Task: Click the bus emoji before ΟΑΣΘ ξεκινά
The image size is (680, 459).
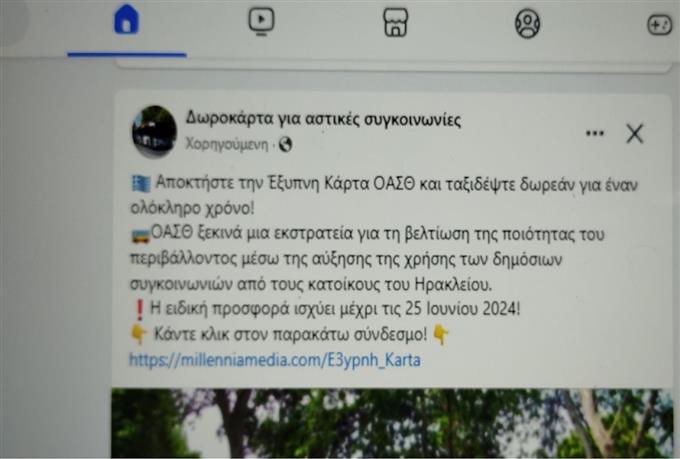Action: pos(141,236)
